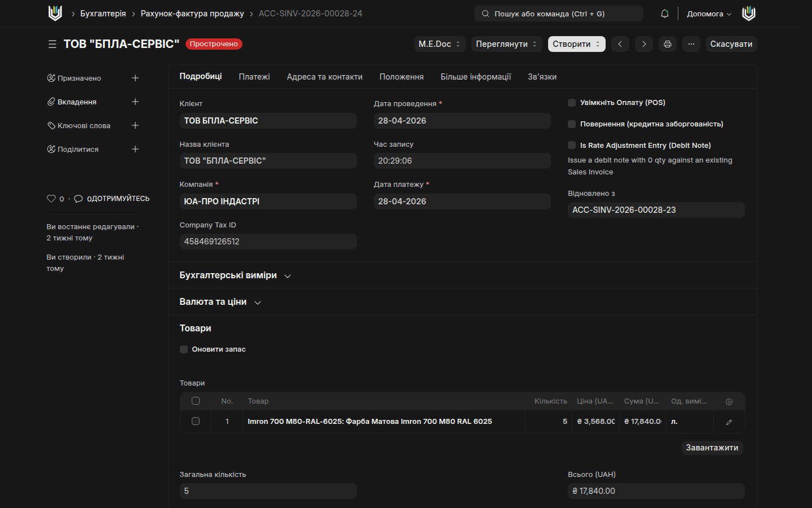Click price cell ₴ 3,568.00
Screen dimensions: 812x508
[596, 422]
